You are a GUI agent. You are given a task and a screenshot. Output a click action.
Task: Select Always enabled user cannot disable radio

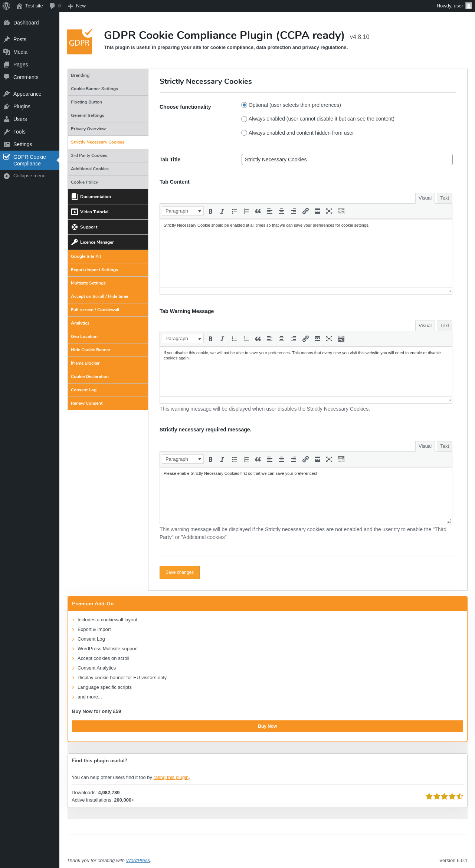pyautogui.click(x=244, y=119)
